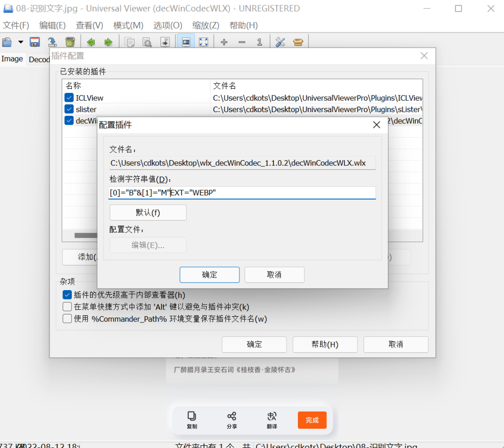The height and width of the screenshot is (448, 504).
Task: Click the original size 1 icon
Action: coord(259,42)
